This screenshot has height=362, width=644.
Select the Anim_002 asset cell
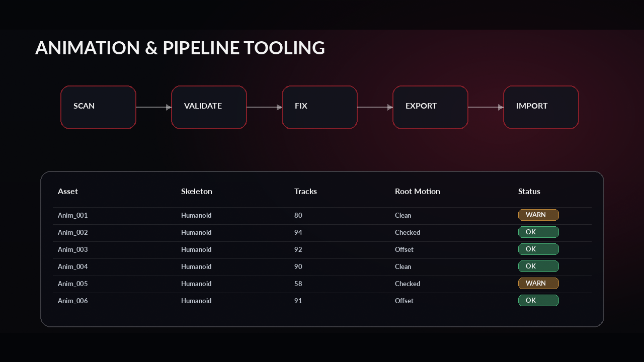pos(73,232)
